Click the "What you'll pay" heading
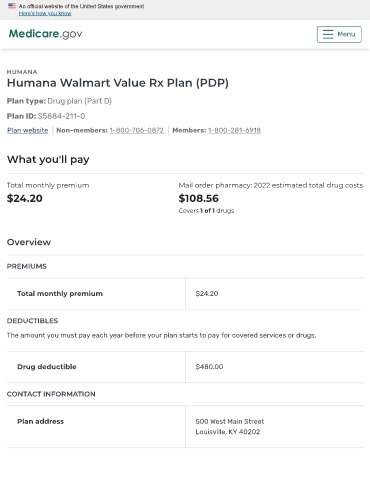The image size is (370, 480). pyautogui.click(x=48, y=159)
